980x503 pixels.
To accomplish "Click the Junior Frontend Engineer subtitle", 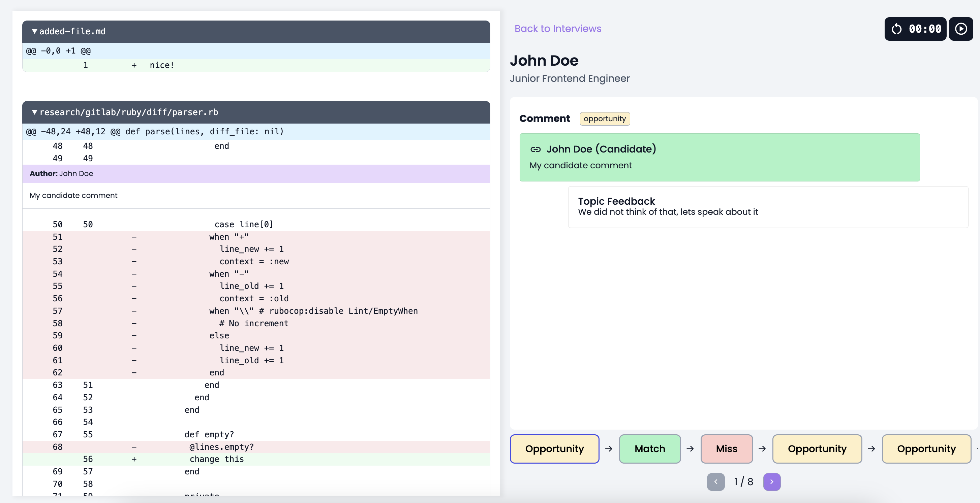I will click(x=570, y=78).
